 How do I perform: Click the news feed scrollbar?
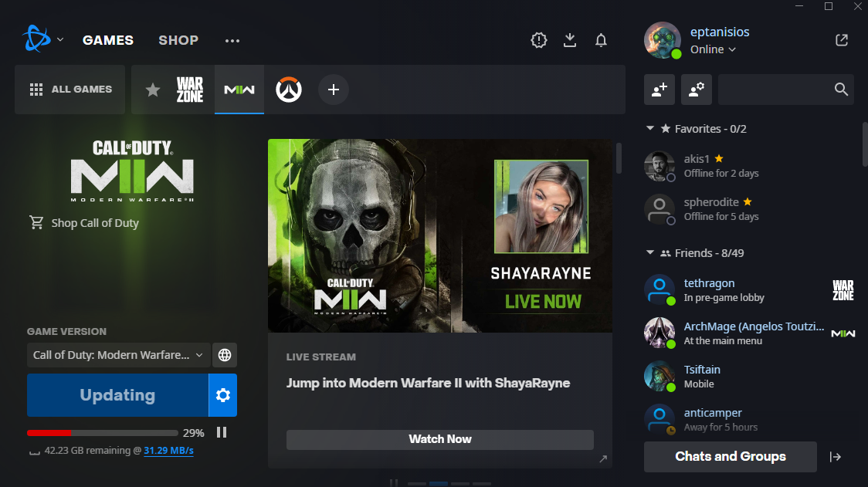tap(619, 158)
